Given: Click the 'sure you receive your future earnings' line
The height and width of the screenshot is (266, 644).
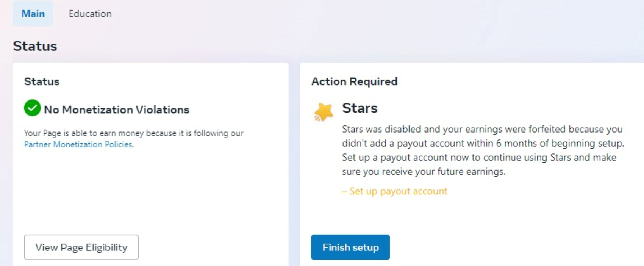Looking at the screenshot, I should pos(424,172).
